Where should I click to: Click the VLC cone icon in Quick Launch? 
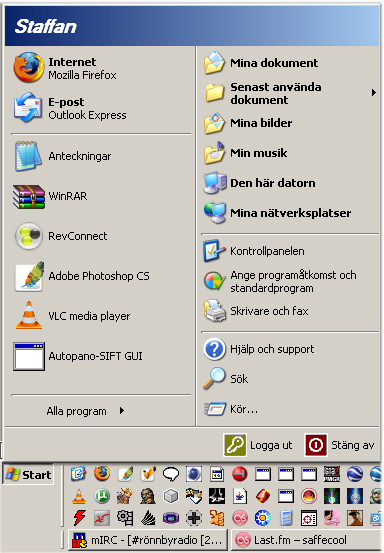(79, 496)
